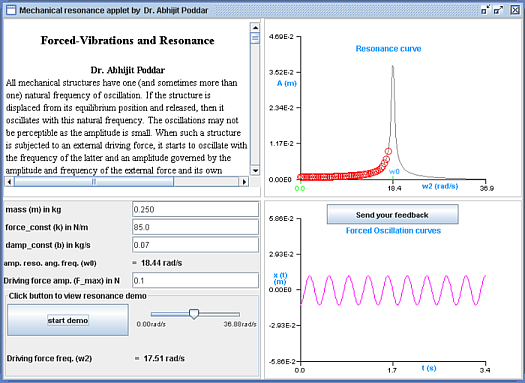The width and height of the screenshot is (525, 383).
Task: Click the Send your feedback button
Action: [x=392, y=215]
